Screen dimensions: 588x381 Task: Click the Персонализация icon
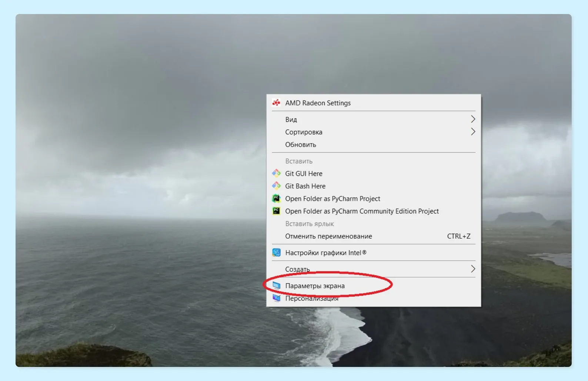[x=276, y=298]
